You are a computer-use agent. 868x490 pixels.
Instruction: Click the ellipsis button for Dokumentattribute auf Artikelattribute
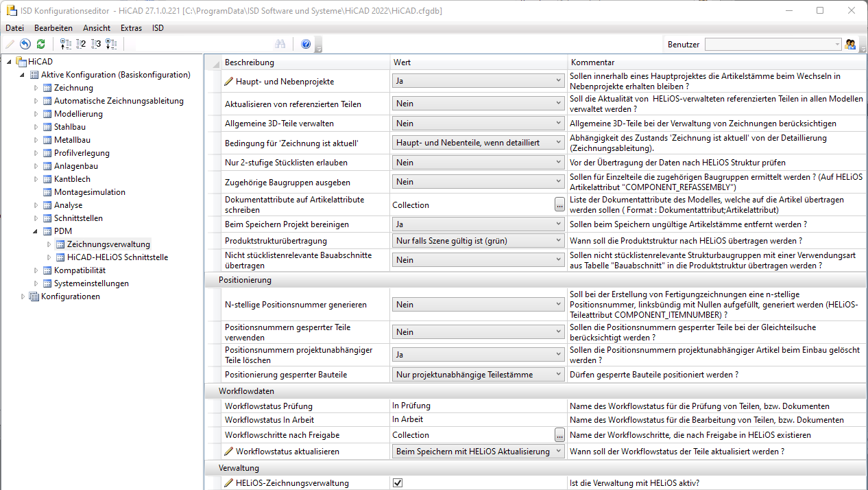click(559, 205)
